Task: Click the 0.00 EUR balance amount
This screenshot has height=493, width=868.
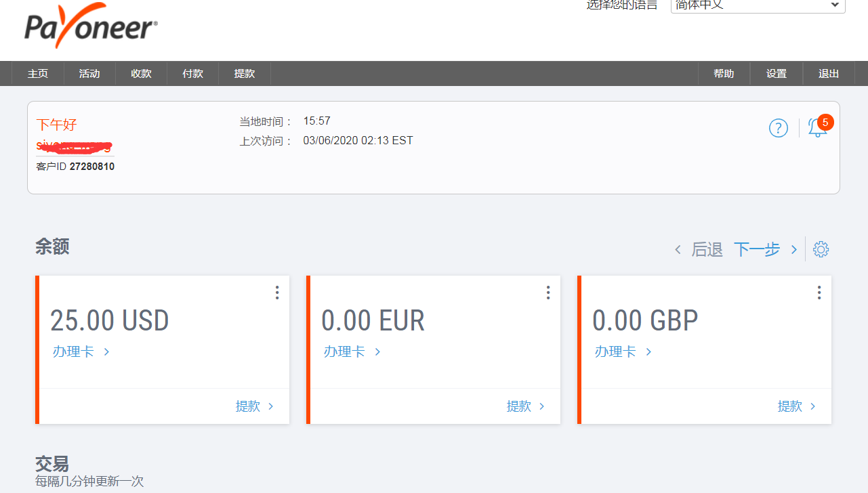Action: [x=373, y=320]
